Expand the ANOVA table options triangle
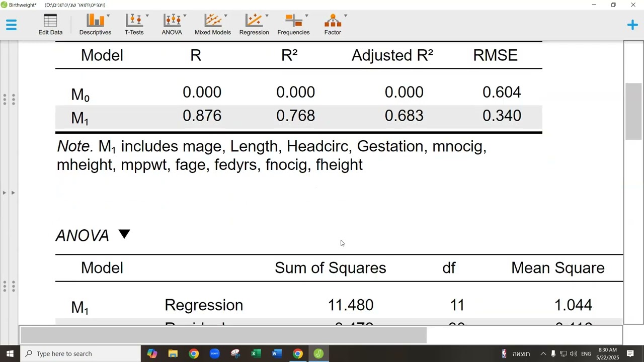This screenshot has width=644, height=362. tap(124, 234)
